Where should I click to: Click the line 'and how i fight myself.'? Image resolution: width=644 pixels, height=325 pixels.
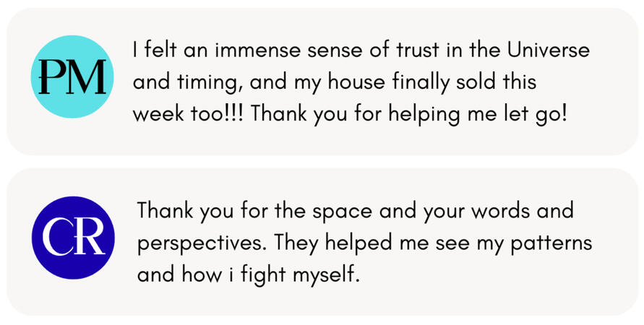[x=249, y=275]
